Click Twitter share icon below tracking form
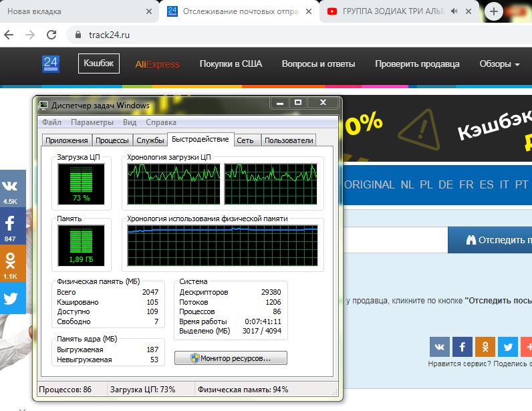 point(508,347)
